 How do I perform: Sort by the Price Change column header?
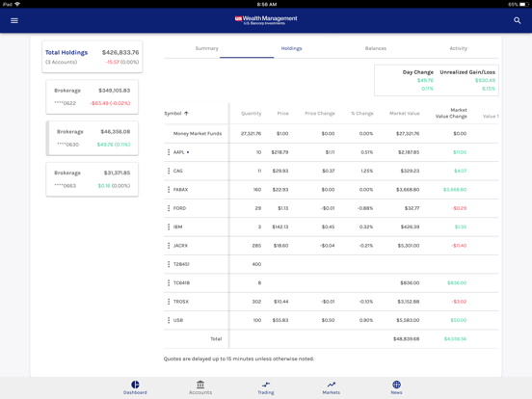pyautogui.click(x=320, y=114)
